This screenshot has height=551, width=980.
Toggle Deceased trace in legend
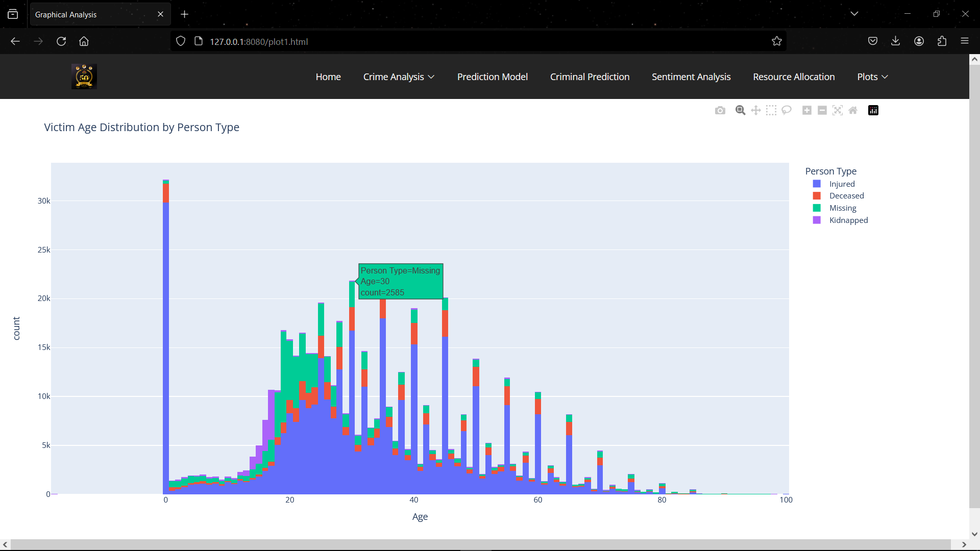(x=846, y=196)
